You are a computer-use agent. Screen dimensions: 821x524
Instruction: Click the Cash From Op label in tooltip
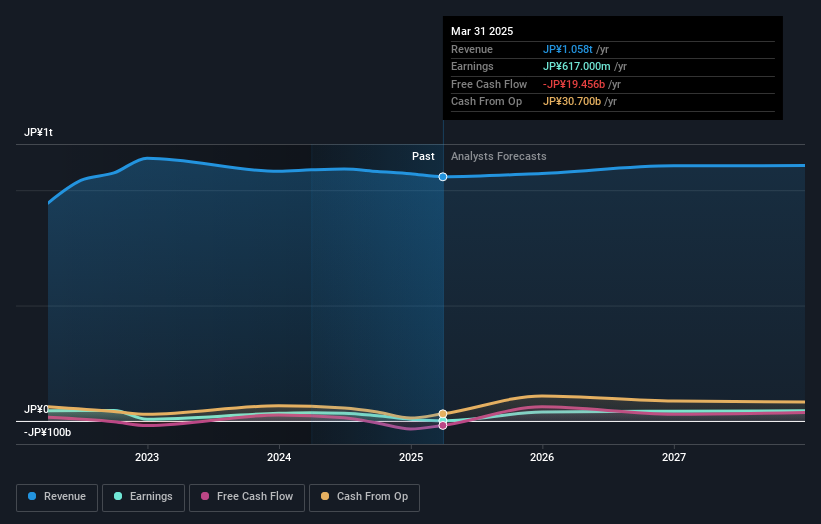coord(486,102)
